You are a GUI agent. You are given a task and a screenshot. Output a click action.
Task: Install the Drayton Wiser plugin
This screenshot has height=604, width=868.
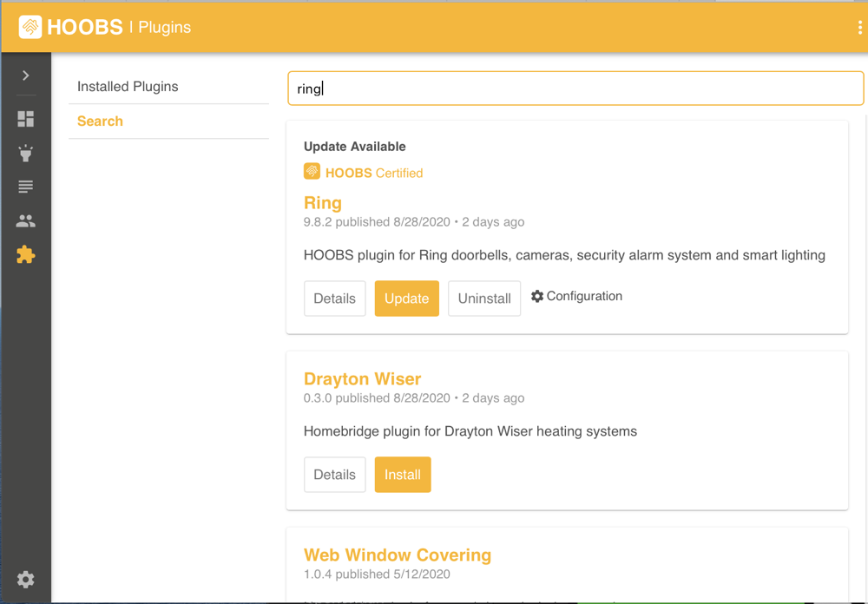tap(403, 475)
